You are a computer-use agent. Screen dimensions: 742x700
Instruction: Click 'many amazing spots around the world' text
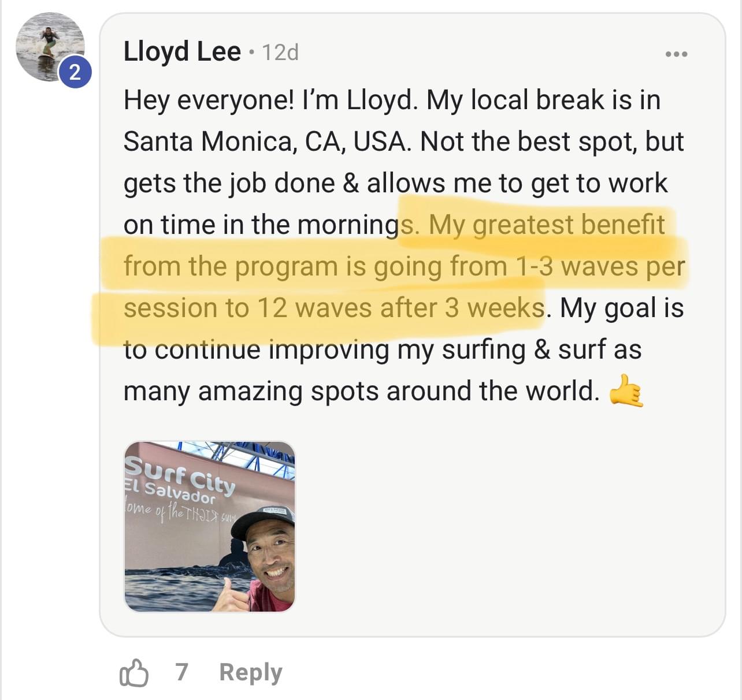point(362,392)
